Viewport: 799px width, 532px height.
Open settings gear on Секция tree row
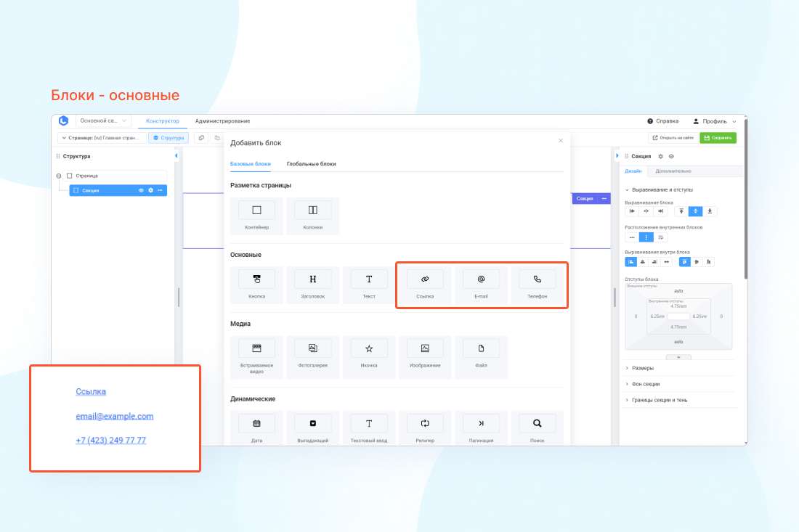[150, 190]
